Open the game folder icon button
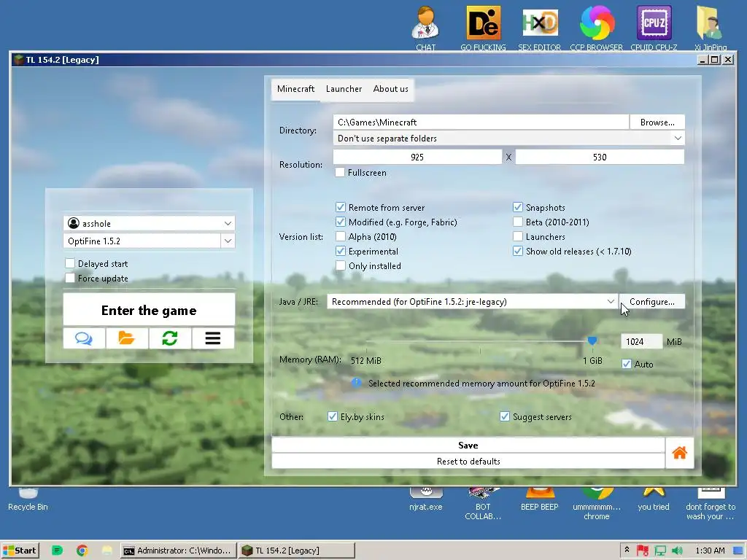Screen dimensions: 747x560 127,338
